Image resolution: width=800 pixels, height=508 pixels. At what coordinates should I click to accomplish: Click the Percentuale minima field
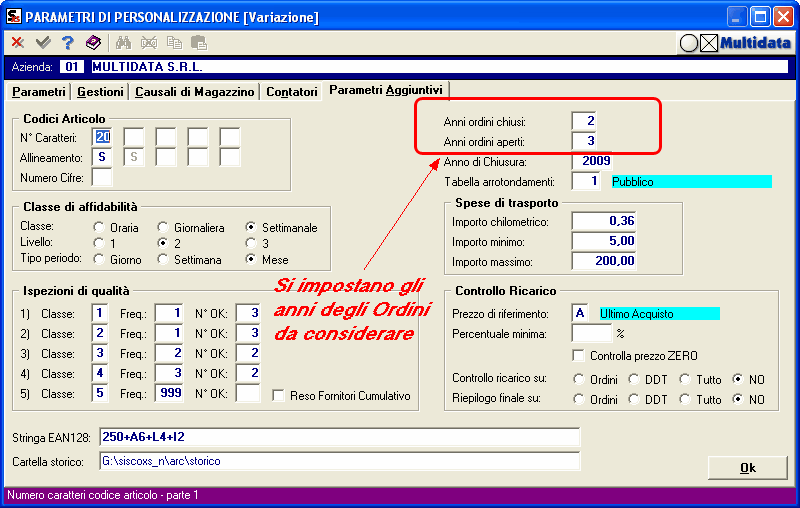point(592,334)
